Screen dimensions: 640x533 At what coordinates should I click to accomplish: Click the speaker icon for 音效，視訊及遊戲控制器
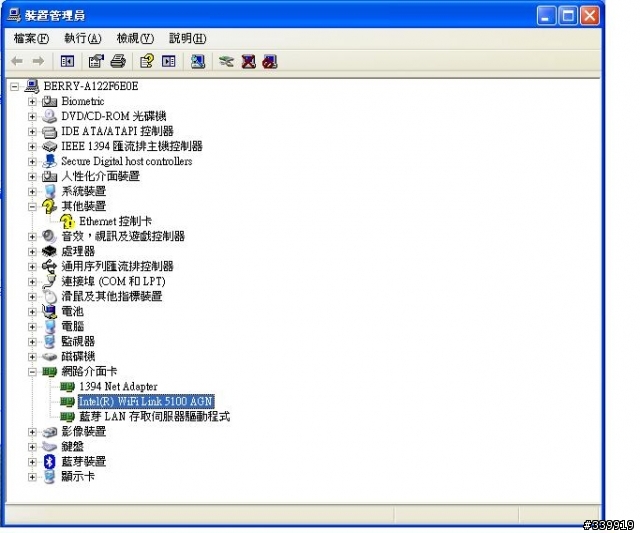pyautogui.click(x=49, y=236)
